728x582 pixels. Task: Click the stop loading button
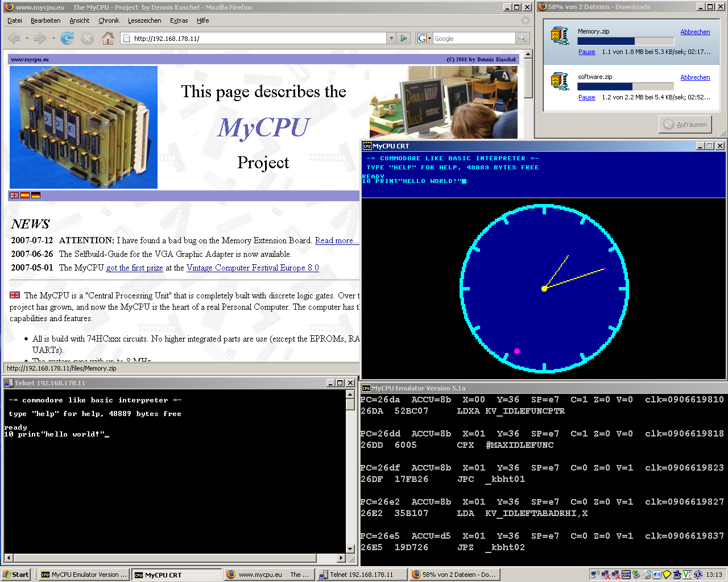tap(87, 39)
